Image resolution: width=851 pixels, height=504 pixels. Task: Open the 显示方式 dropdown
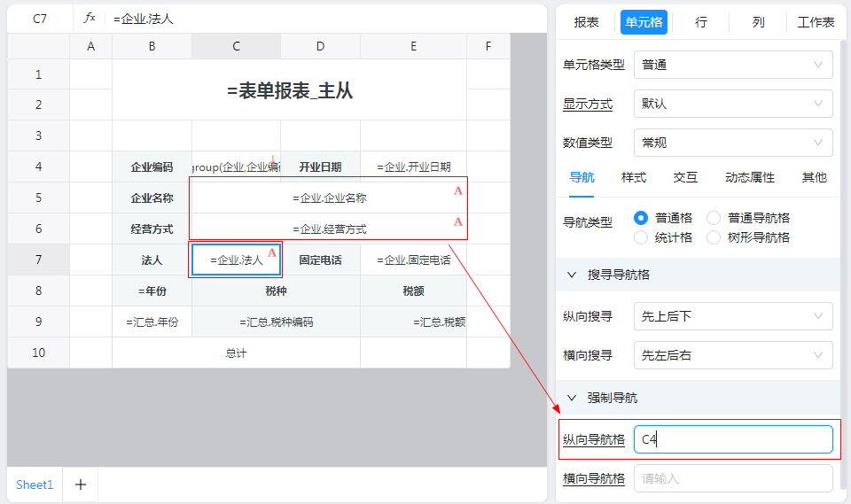tap(733, 104)
